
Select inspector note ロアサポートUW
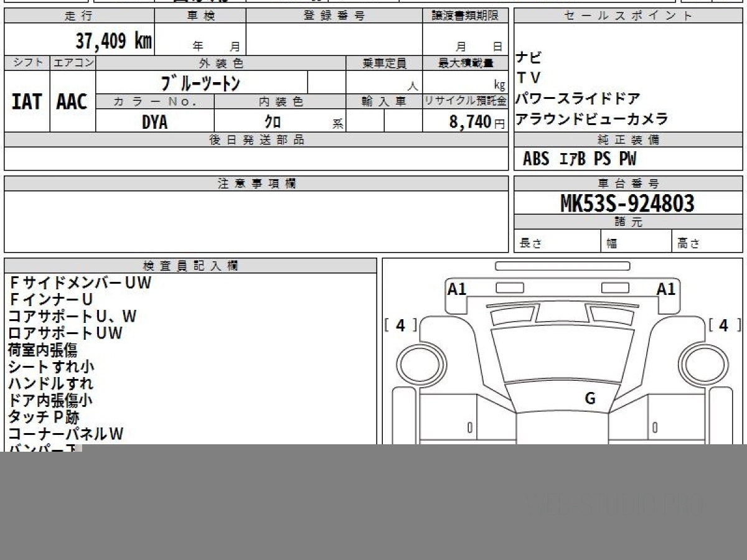pos(65,334)
